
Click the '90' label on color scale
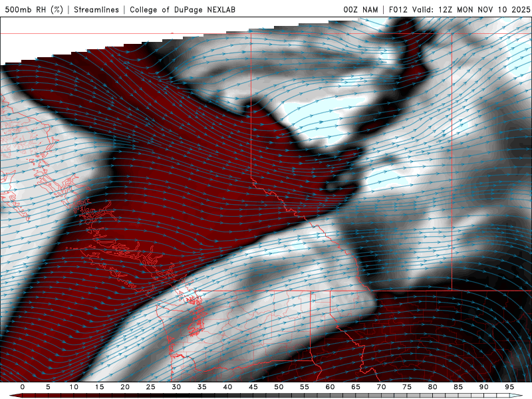484,387
